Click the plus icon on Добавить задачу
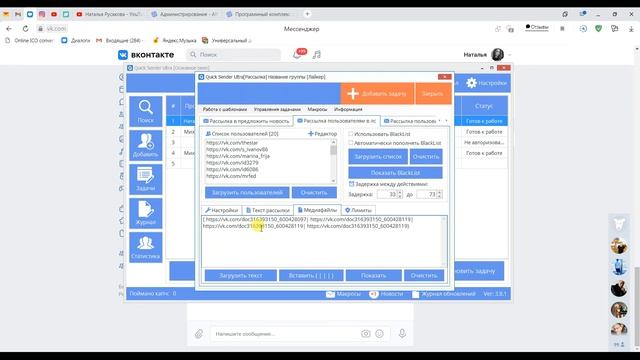Screen dimensions: 640x360 tap(353, 93)
